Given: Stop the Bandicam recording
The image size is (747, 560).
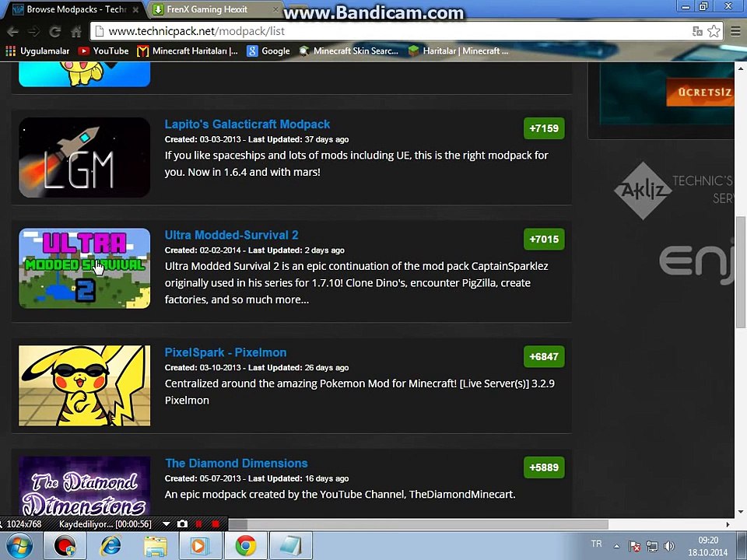Looking at the screenshot, I should 216,523.
